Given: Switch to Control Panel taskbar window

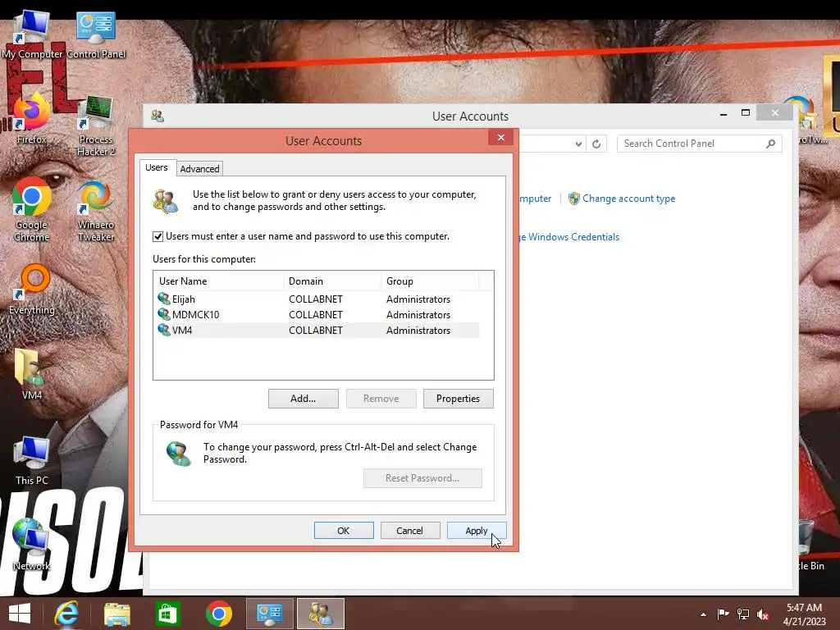Looking at the screenshot, I should [x=269, y=614].
